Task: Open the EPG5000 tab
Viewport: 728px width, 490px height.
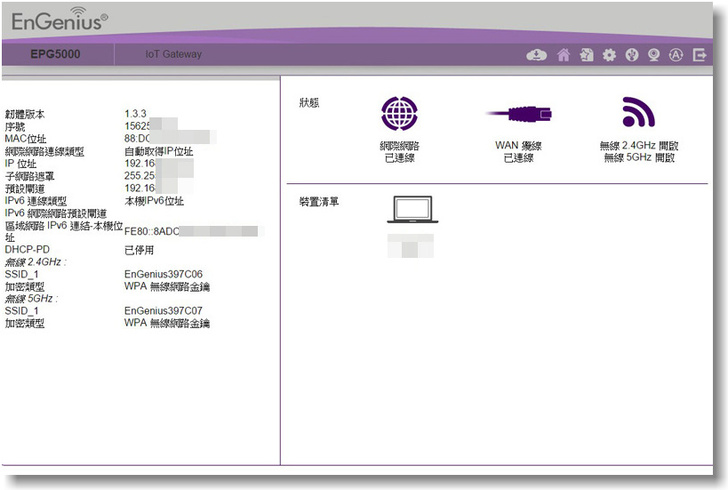Action: pos(55,54)
